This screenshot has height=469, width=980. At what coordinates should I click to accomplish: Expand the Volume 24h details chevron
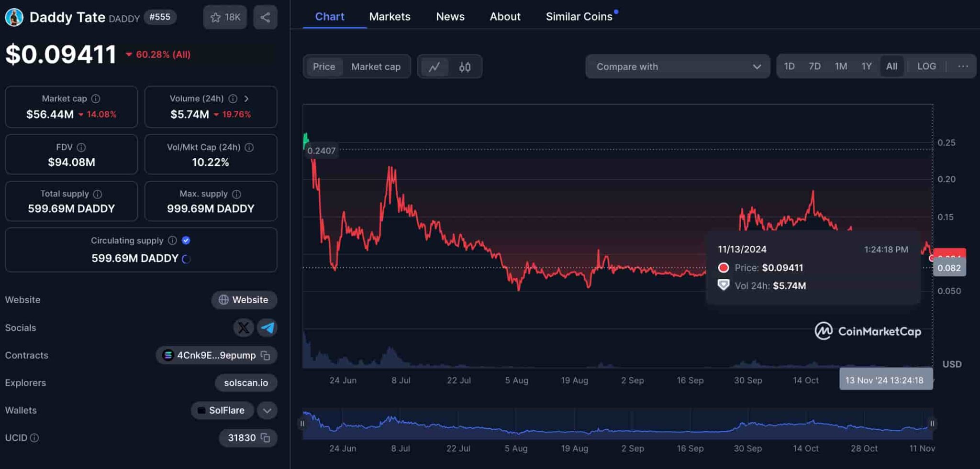[247, 98]
